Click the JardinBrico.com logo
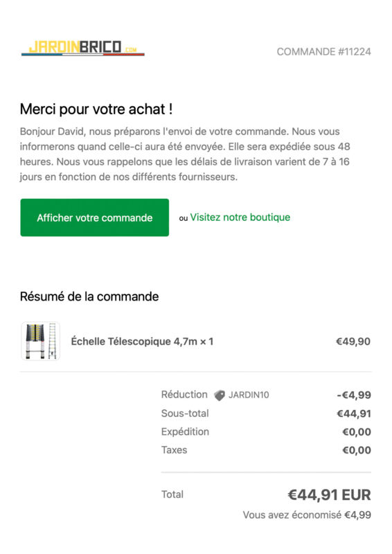392x554 pixels. click(83, 48)
